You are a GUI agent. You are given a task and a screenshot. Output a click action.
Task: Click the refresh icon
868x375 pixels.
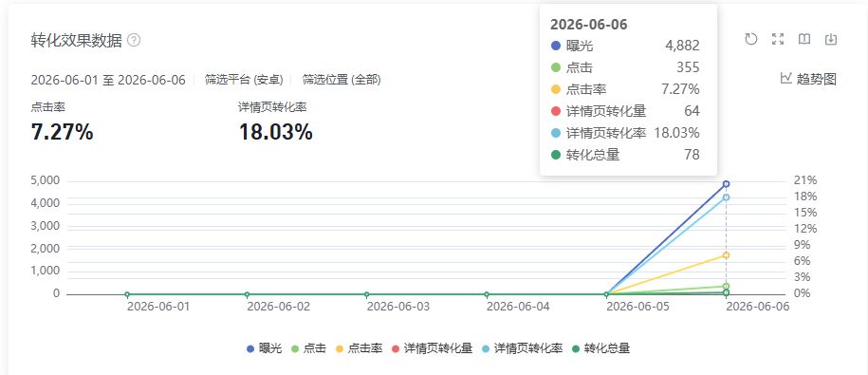click(x=750, y=39)
